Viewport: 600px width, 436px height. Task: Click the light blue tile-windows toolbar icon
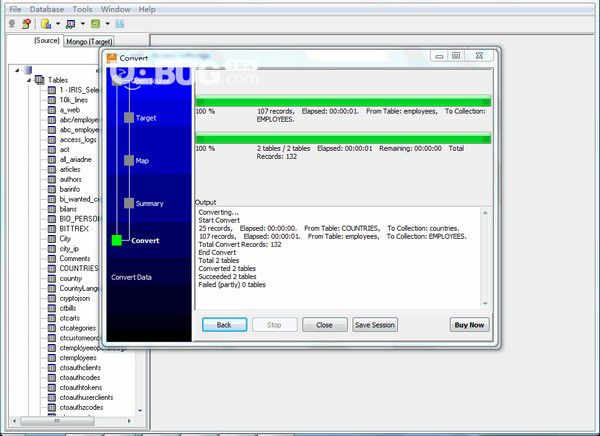click(120, 24)
